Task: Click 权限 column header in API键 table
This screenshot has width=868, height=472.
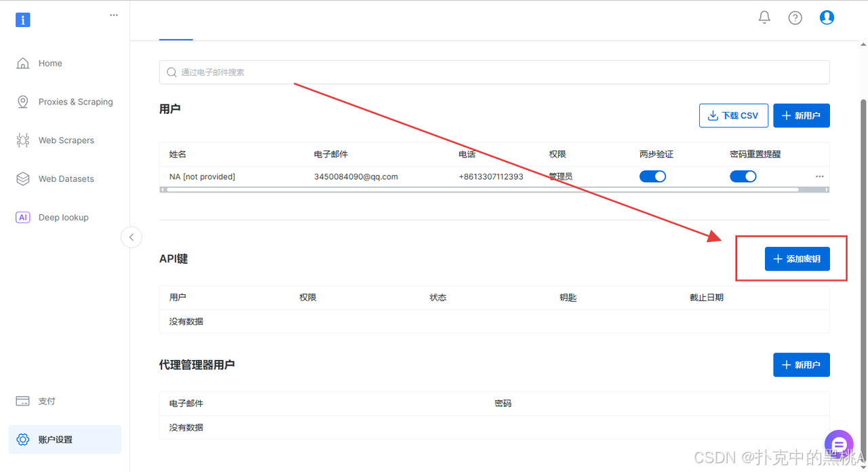Action: 308,297
